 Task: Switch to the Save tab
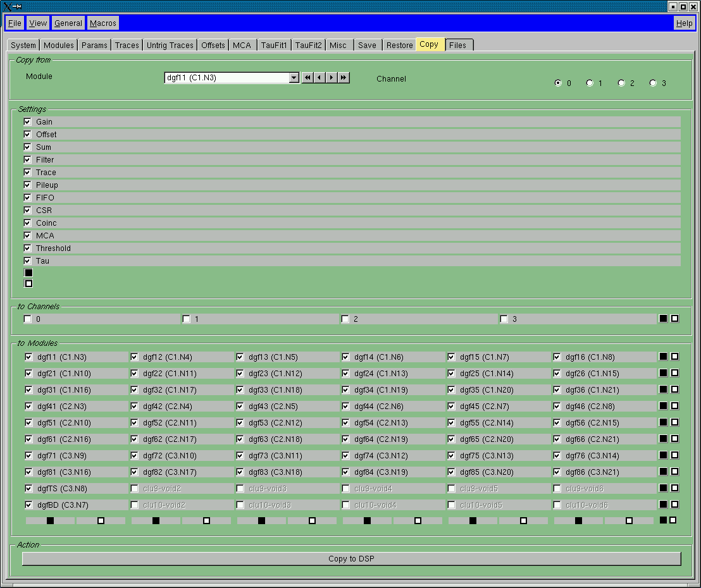[x=367, y=45]
